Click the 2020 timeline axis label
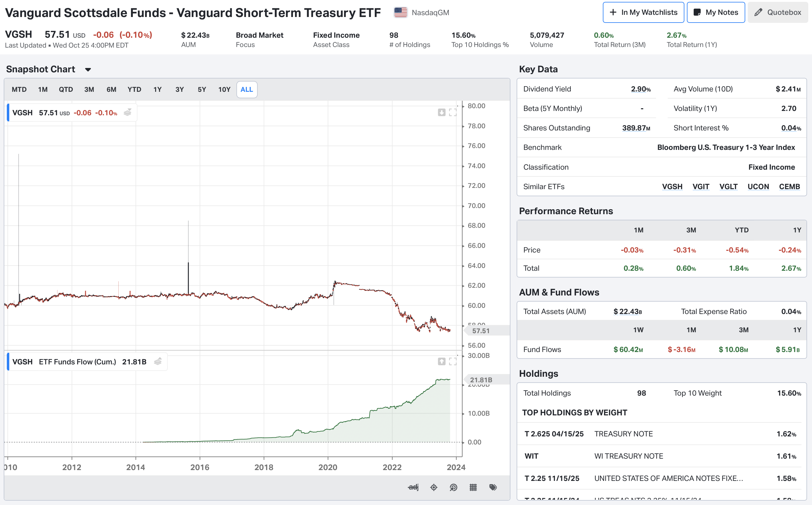 tap(328, 467)
